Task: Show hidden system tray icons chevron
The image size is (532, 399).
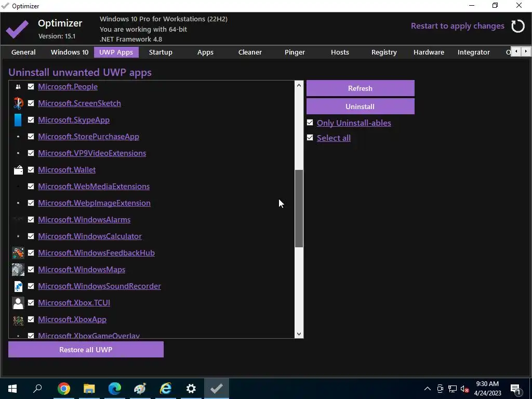Action: [x=428, y=389]
